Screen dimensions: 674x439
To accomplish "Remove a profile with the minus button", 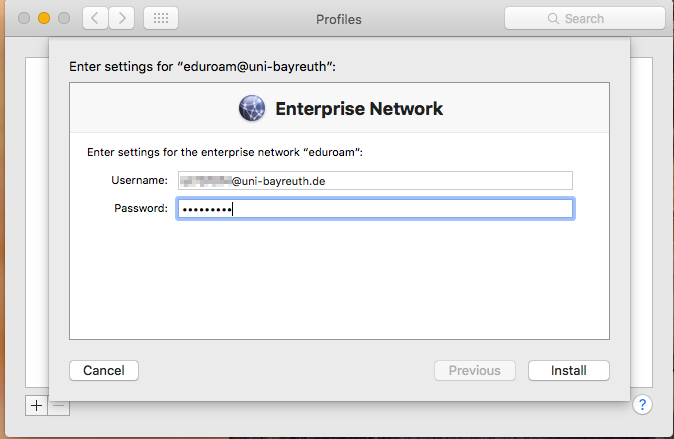I will click(58, 405).
